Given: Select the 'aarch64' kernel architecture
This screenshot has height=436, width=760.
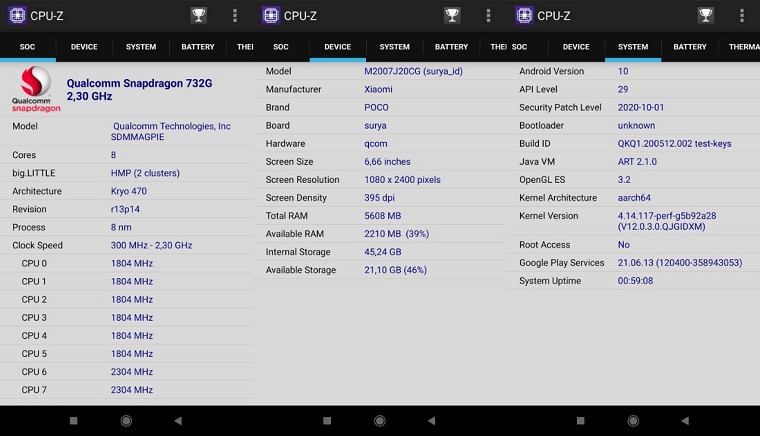Looking at the screenshot, I should point(634,198).
